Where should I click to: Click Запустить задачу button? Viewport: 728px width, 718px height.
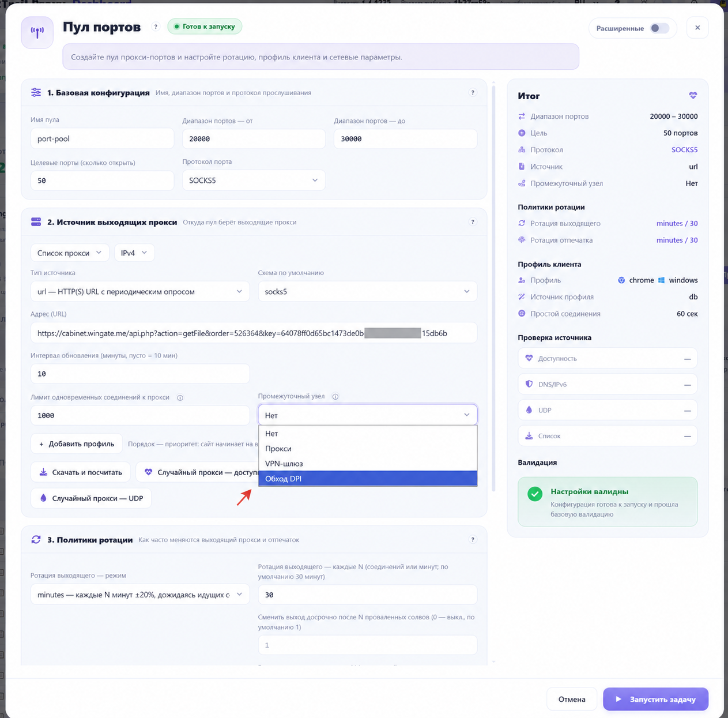coord(655,699)
